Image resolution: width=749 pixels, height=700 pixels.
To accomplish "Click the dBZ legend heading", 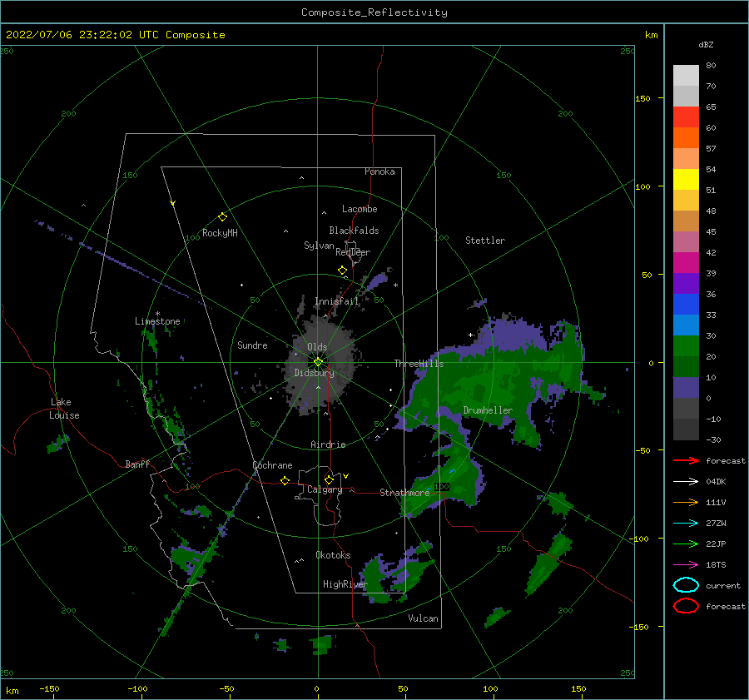I will point(706,44).
